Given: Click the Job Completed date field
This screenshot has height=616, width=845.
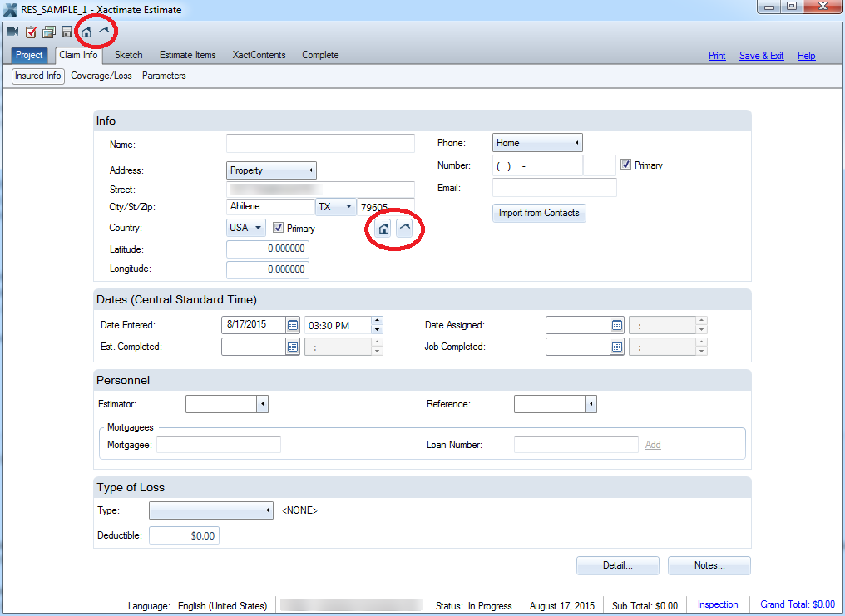Looking at the screenshot, I should pos(578,347).
